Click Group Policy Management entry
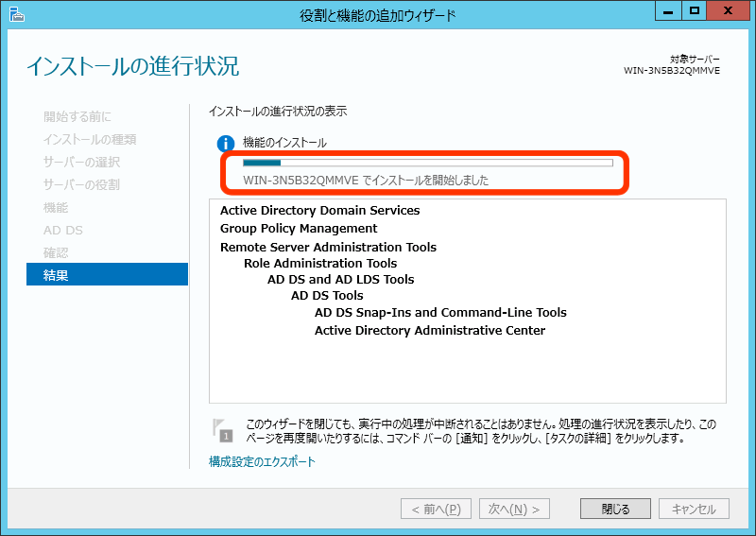Image resolution: width=756 pixels, height=536 pixels. pyautogui.click(x=299, y=228)
